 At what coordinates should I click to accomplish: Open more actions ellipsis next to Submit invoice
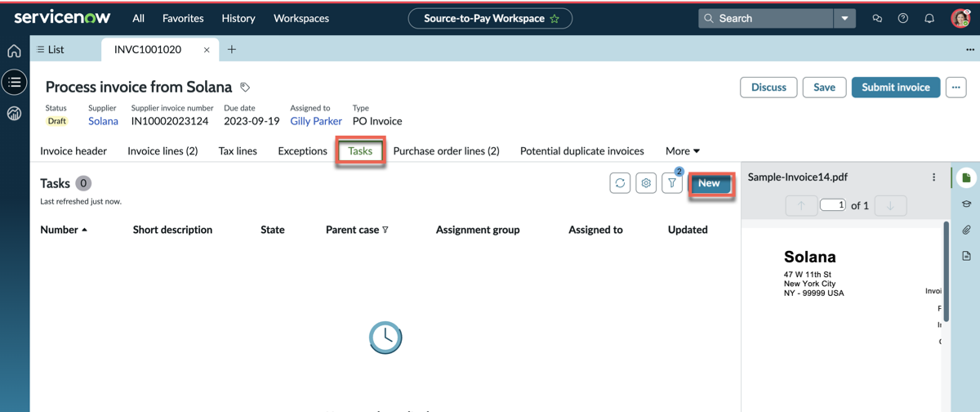(956, 87)
